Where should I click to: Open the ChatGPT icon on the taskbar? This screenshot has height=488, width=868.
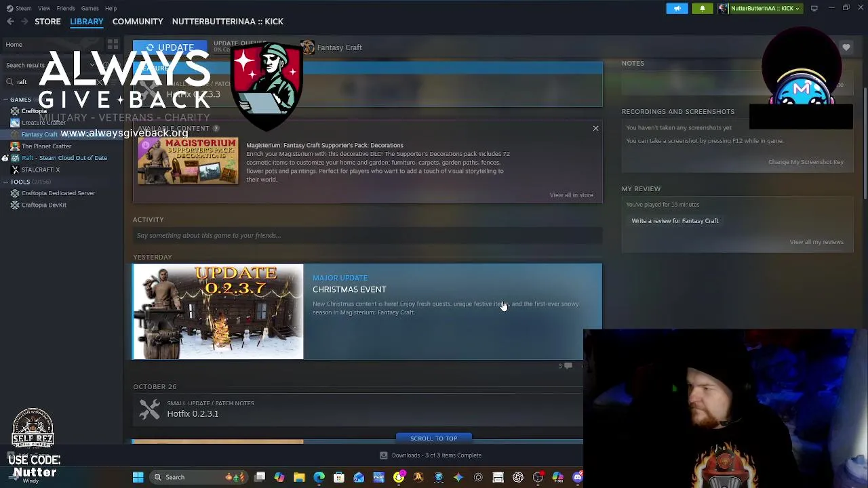click(518, 477)
